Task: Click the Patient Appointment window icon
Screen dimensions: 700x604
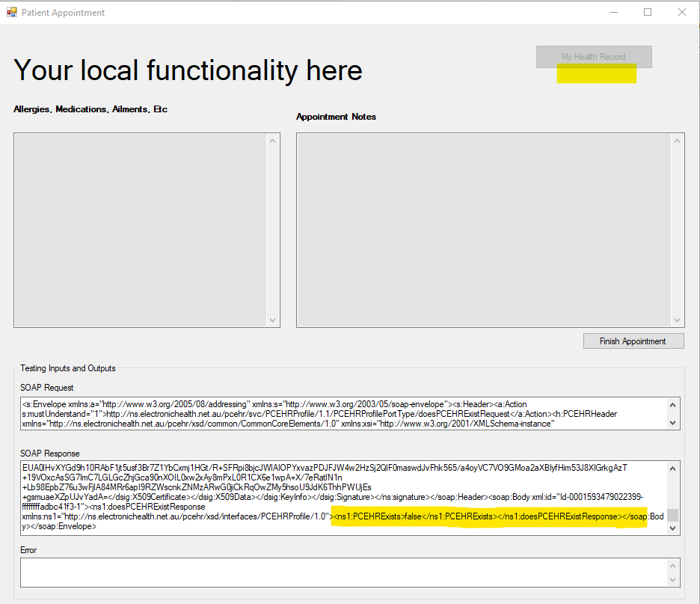Action: tap(11, 13)
